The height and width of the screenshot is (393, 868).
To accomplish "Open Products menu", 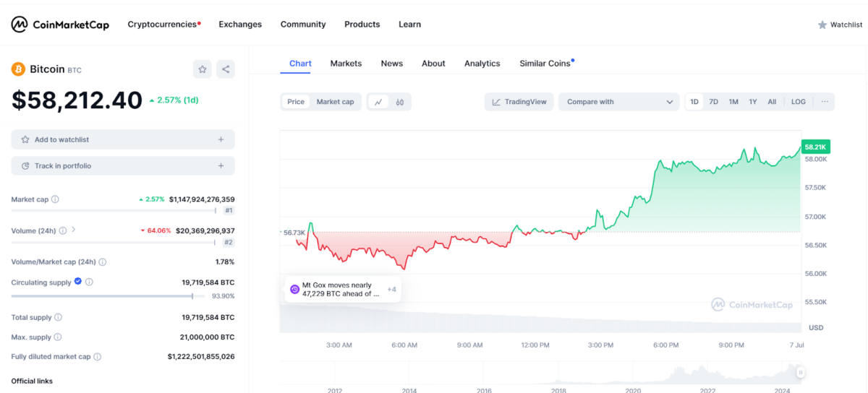I will 362,25.
